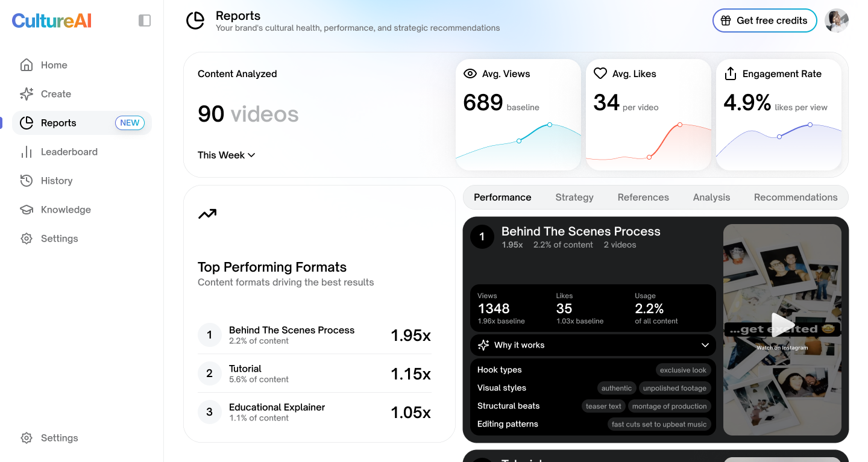Open the This Week dropdown
This screenshot has height=462, width=868.
(226, 155)
